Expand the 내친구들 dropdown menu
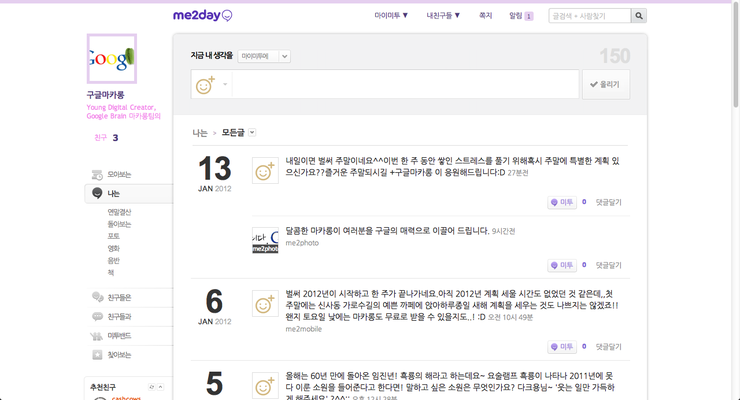 point(443,16)
